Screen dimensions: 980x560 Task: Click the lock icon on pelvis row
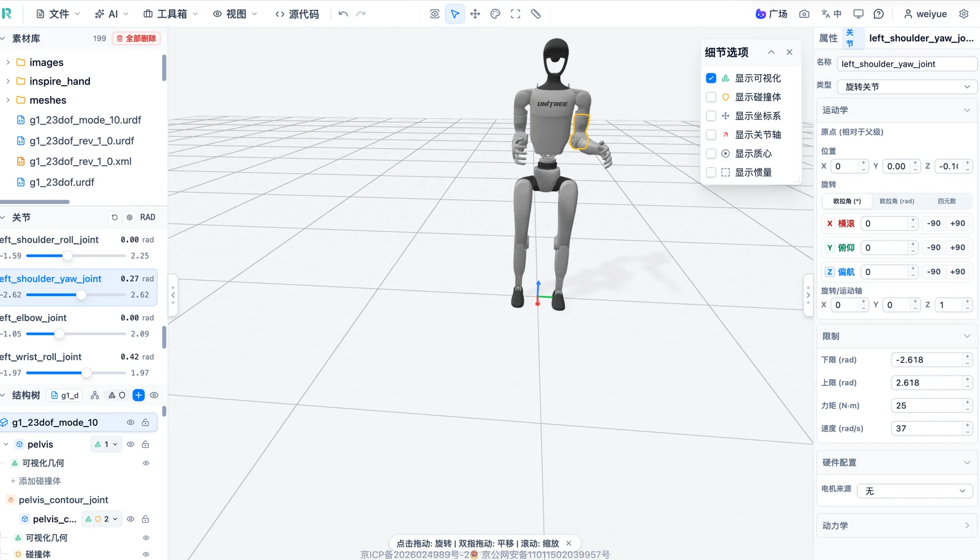click(145, 444)
